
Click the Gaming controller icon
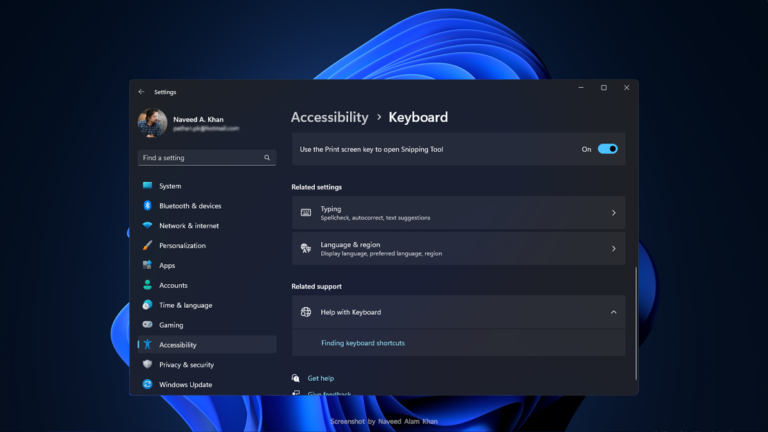click(147, 325)
